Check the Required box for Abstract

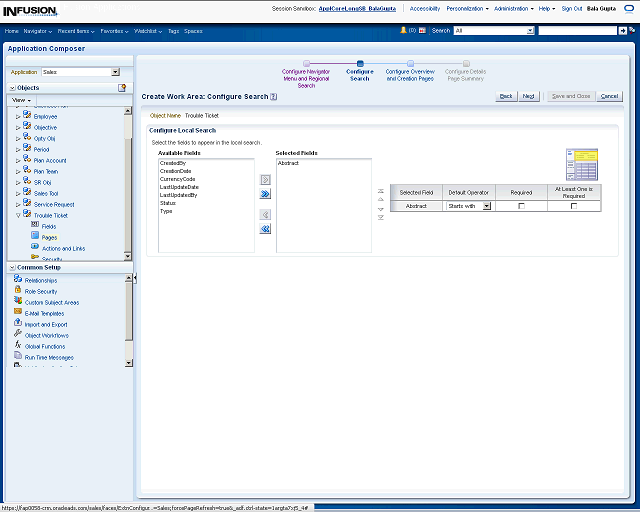pos(521,206)
